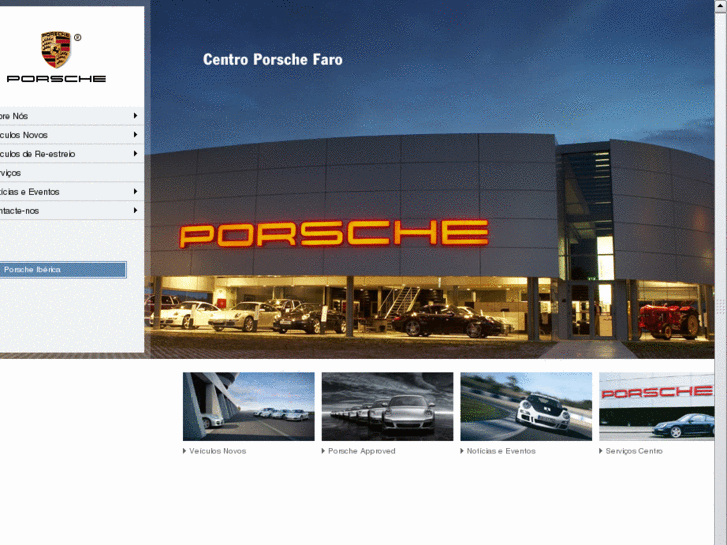
Task: Follow the Notícias e Eventos text link
Action: coord(501,451)
